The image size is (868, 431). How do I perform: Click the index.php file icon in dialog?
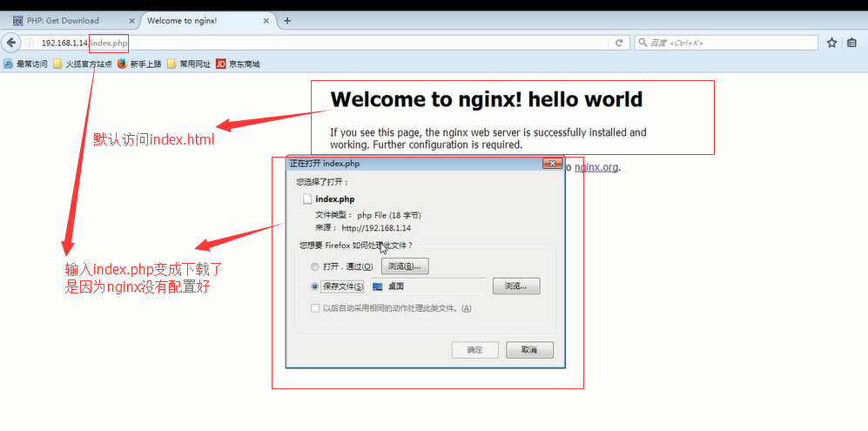point(307,199)
